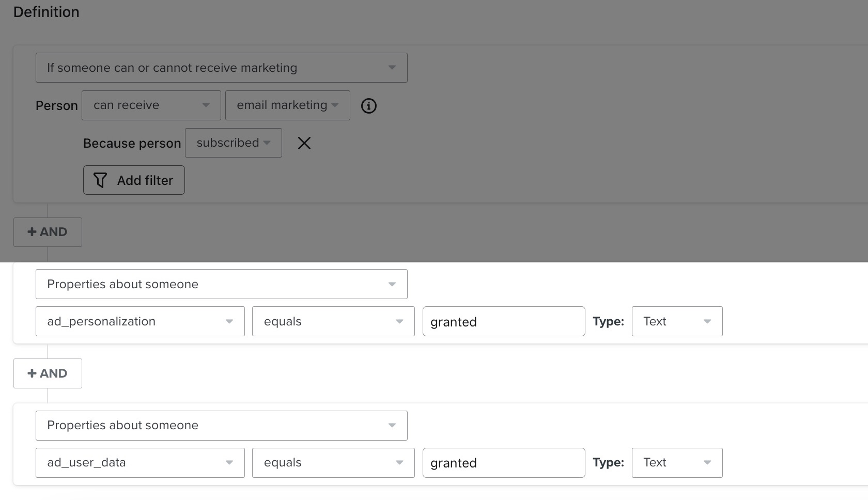Click the funnel icon on Add filter
Screen dimensions: 868x500
101,180
